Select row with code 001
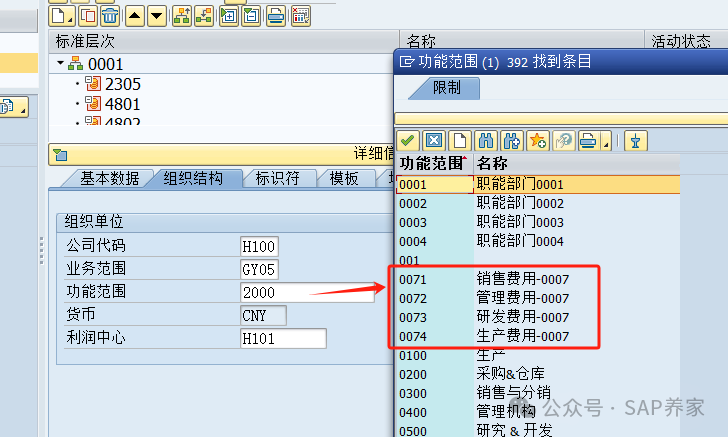The height and width of the screenshot is (437, 728). point(538,261)
